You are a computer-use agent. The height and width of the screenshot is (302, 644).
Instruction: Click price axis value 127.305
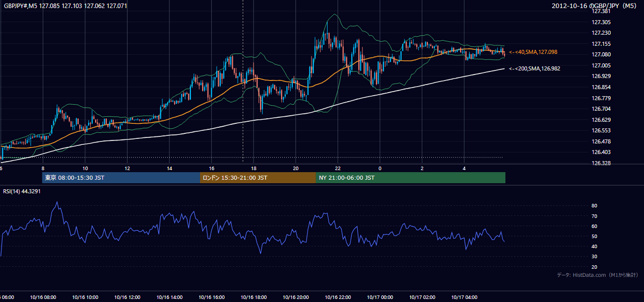[601, 22]
